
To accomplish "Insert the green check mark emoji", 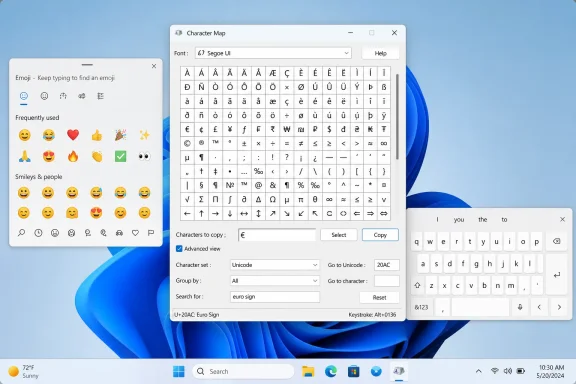I will [x=120, y=156].
